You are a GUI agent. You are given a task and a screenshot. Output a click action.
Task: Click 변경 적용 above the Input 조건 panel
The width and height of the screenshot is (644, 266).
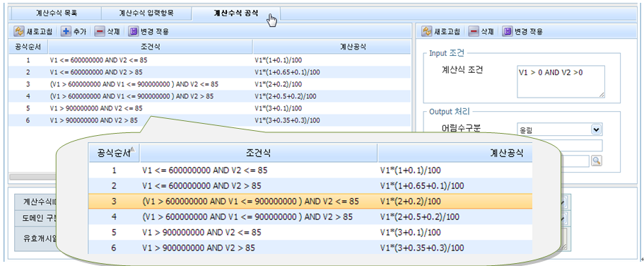[x=523, y=31]
